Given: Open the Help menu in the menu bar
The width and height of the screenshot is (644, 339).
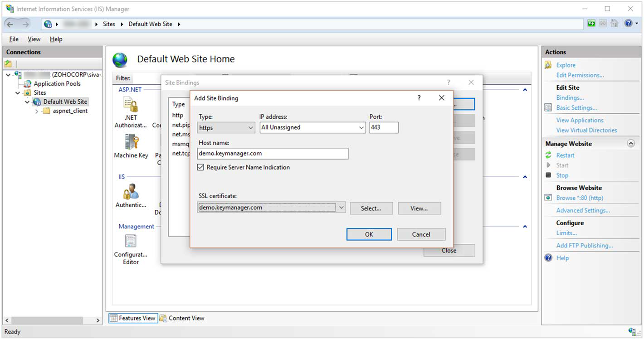Looking at the screenshot, I should [x=56, y=39].
